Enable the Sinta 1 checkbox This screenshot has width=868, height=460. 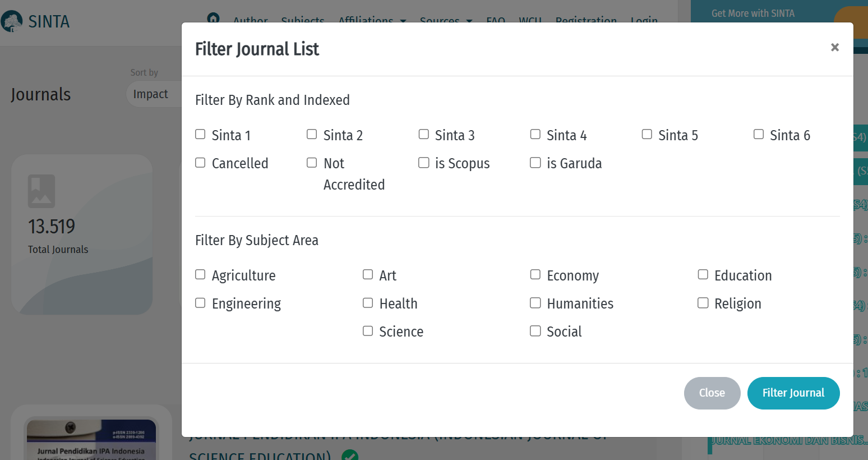[x=200, y=135]
